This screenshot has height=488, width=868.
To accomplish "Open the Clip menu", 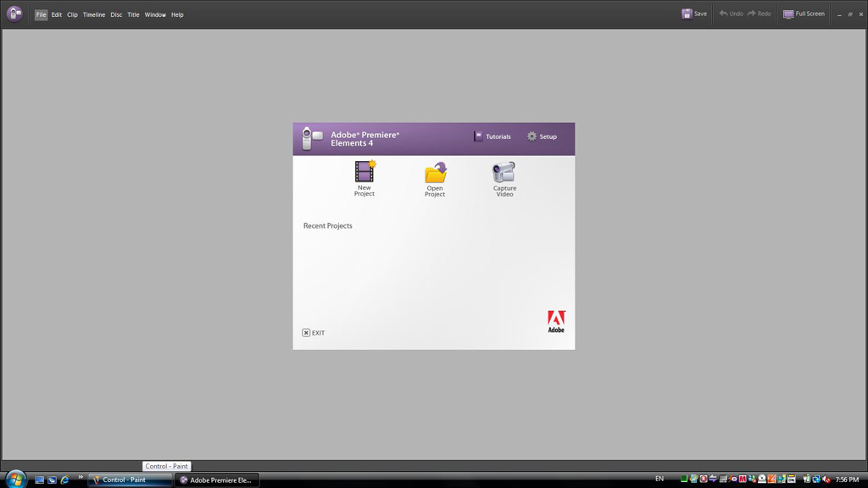I will (73, 15).
